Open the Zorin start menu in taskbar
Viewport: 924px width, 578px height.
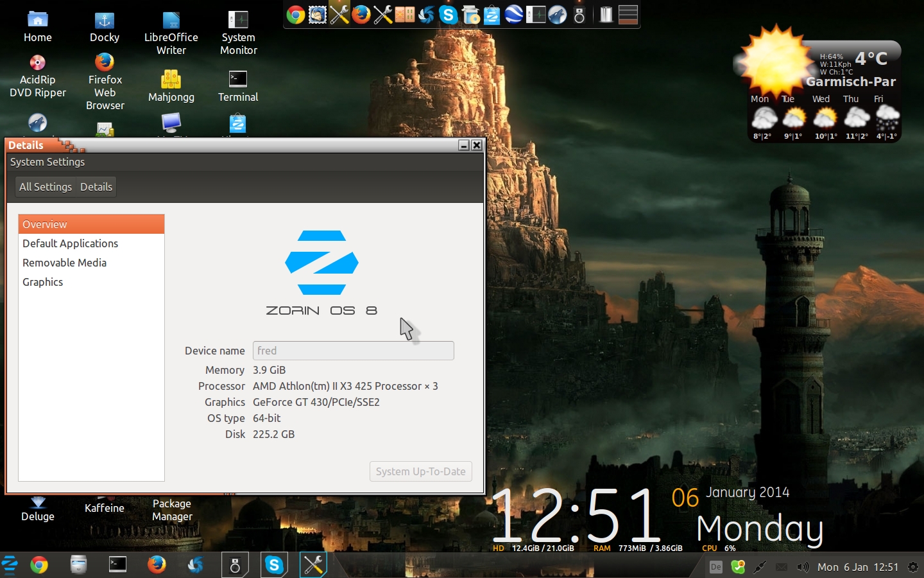[x=10, y=565]
